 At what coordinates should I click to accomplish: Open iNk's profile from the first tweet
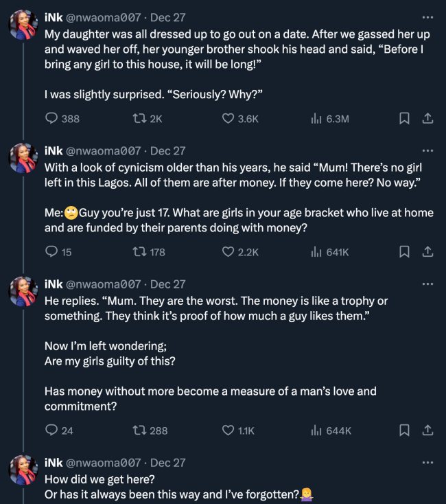point(53,17)
